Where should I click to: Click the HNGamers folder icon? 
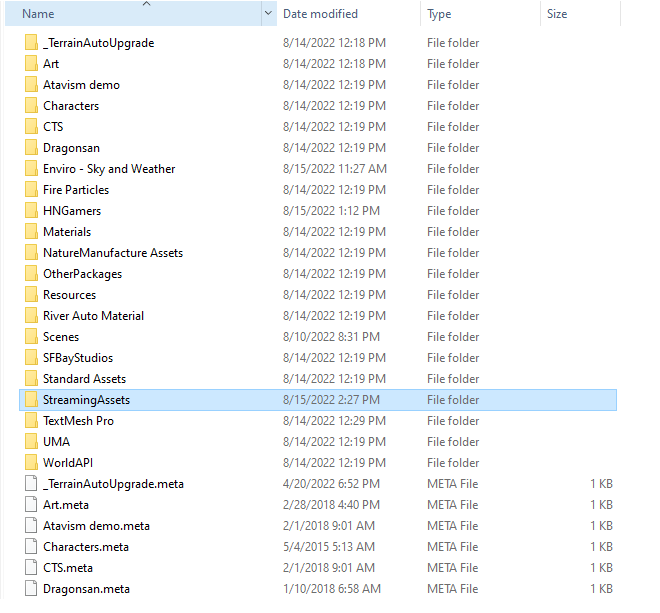point(31,211)
